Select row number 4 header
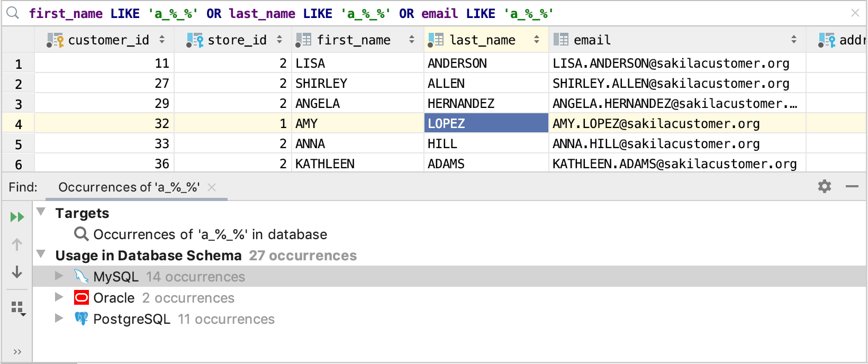The width and height of the screenshot is (868, 364). click(18, 124)
